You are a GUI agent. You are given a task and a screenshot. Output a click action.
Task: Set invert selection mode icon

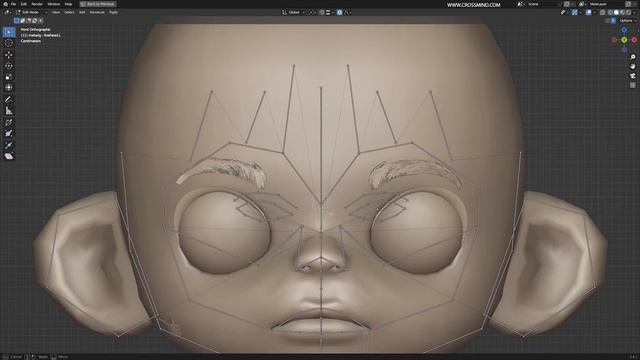(x=35, y=20)
